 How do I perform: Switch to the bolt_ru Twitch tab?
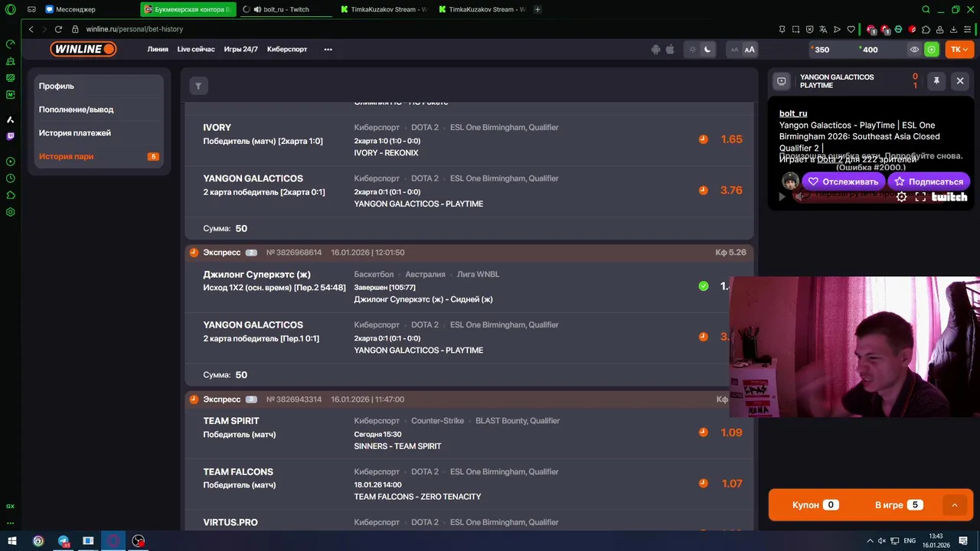pyautogui.click(x=285, y=9)
